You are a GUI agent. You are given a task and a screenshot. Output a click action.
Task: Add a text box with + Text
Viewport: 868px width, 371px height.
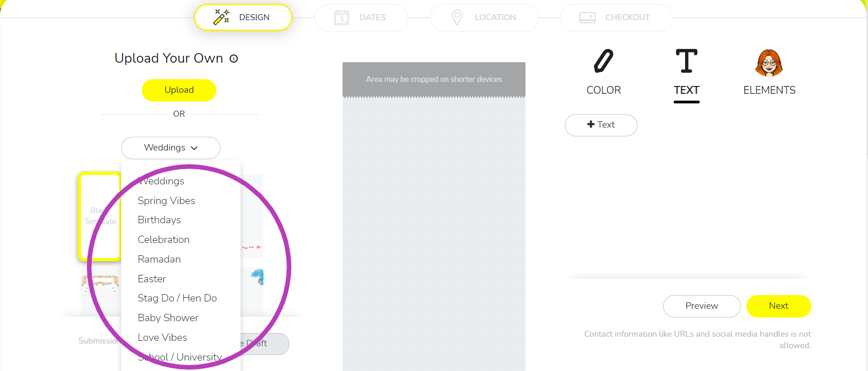pyautogui.click(x=601, y=125)
